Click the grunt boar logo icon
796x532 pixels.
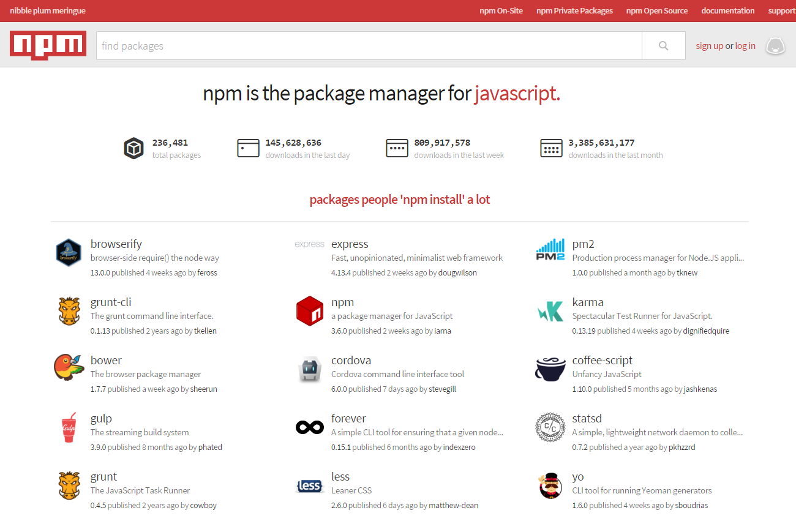click(69, 485)
